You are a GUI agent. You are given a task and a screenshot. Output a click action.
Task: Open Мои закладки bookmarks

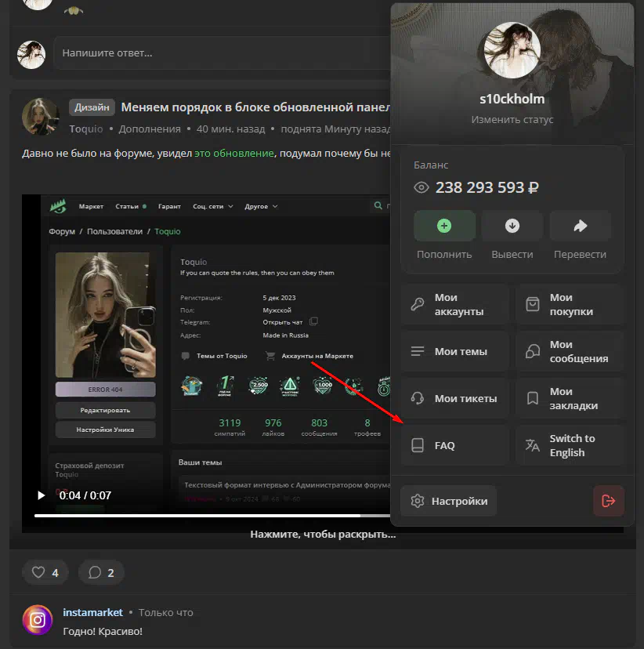570,398
